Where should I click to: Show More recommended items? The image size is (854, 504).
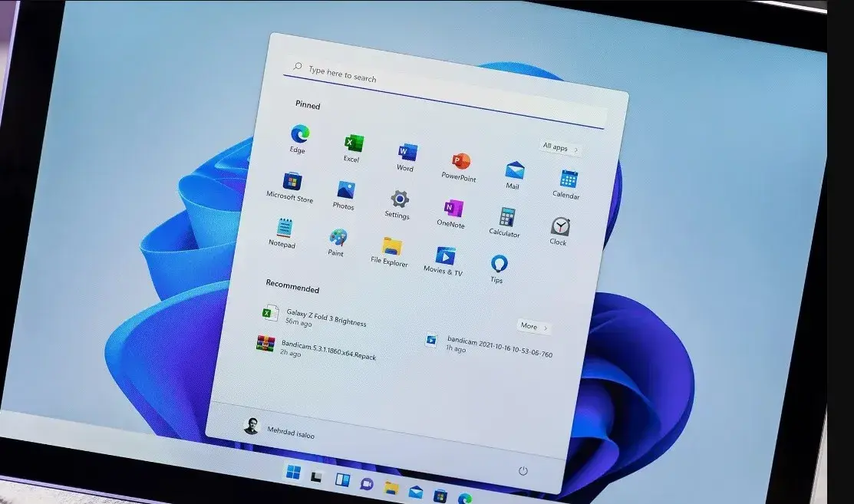click(533, 326)
